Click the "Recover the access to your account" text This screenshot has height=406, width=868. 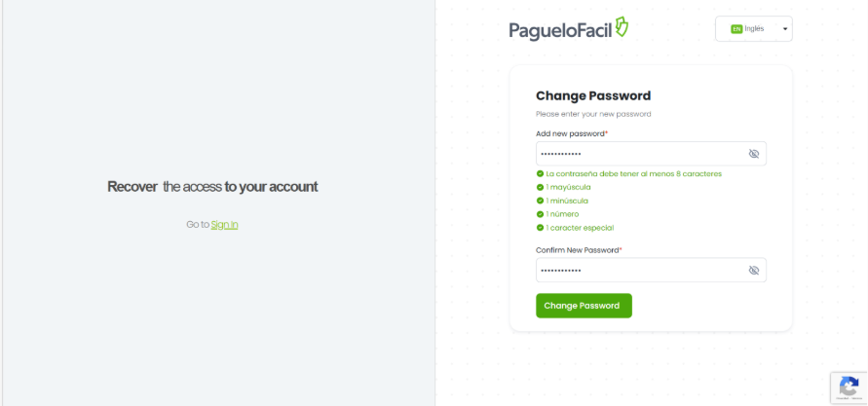click(212, 186)
